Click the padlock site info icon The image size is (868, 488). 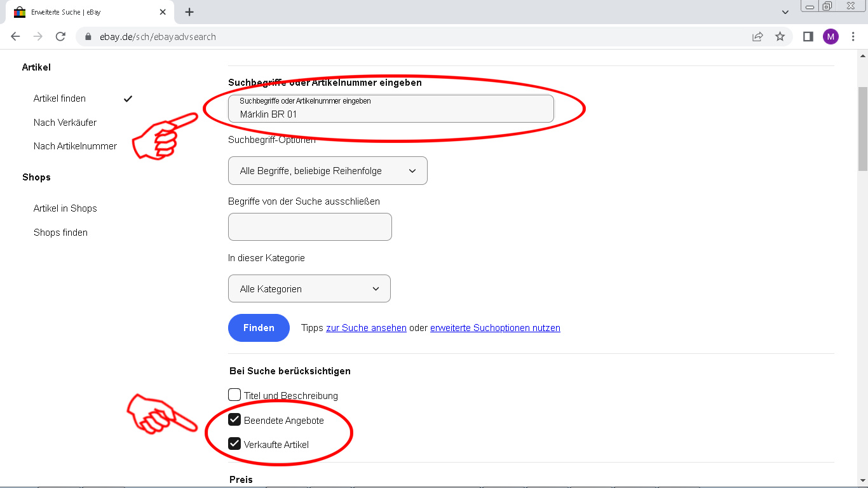(88, 37)
